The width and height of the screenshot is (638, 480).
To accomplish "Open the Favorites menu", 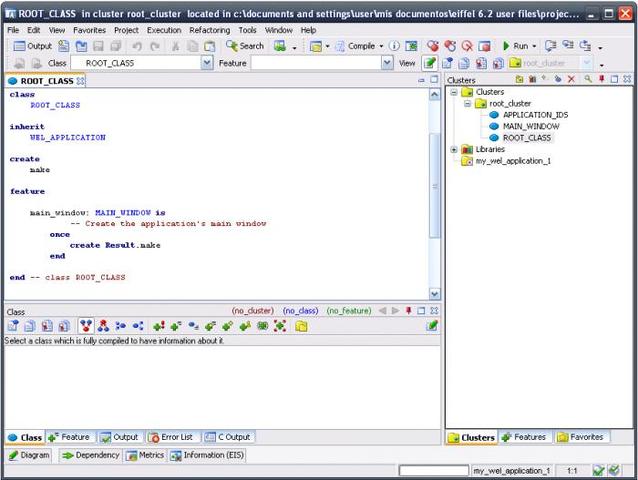I will [x=90, y=30].
